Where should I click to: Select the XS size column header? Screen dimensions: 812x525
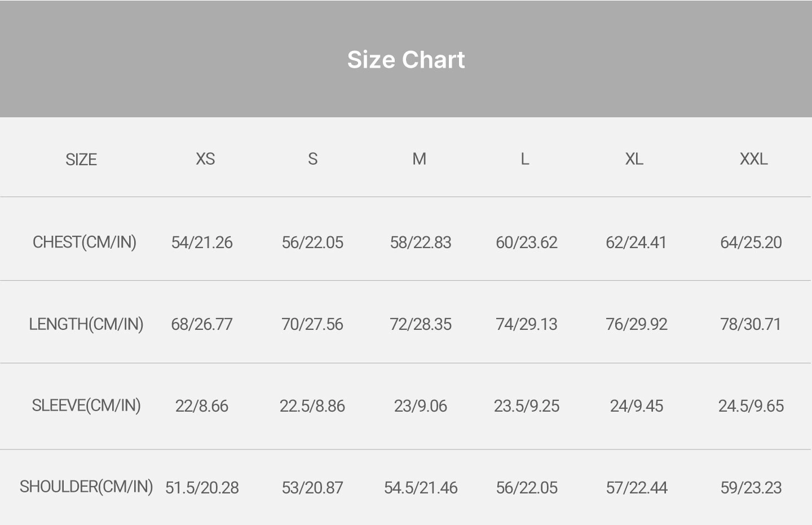point(205,159)
